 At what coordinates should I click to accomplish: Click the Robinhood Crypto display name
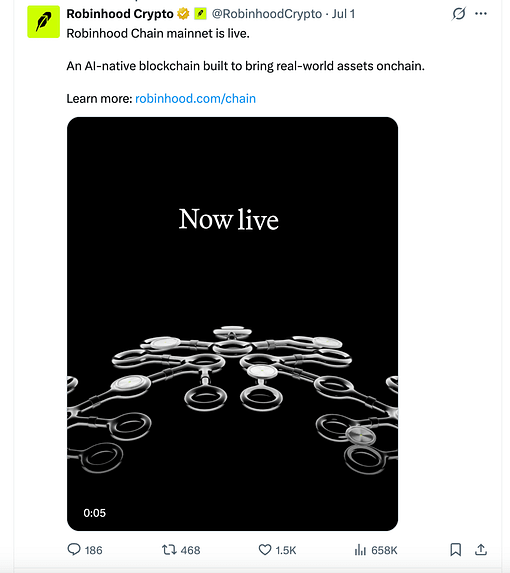(120, 14)
